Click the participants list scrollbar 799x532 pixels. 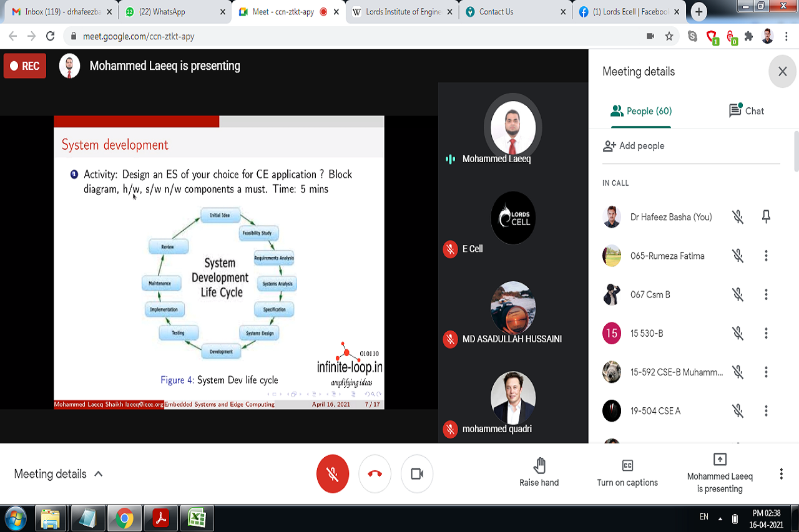tap(796, 152)
